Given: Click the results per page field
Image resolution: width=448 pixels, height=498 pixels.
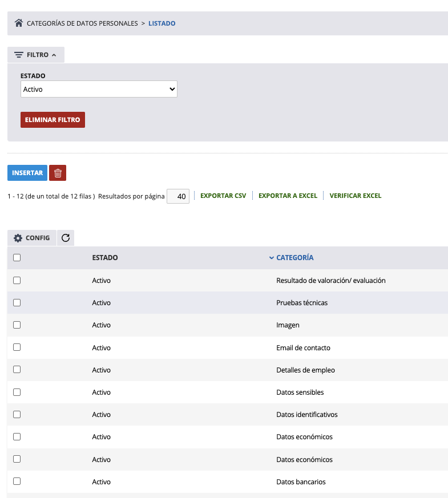Looking at the screenshot, I should point(178,196).
